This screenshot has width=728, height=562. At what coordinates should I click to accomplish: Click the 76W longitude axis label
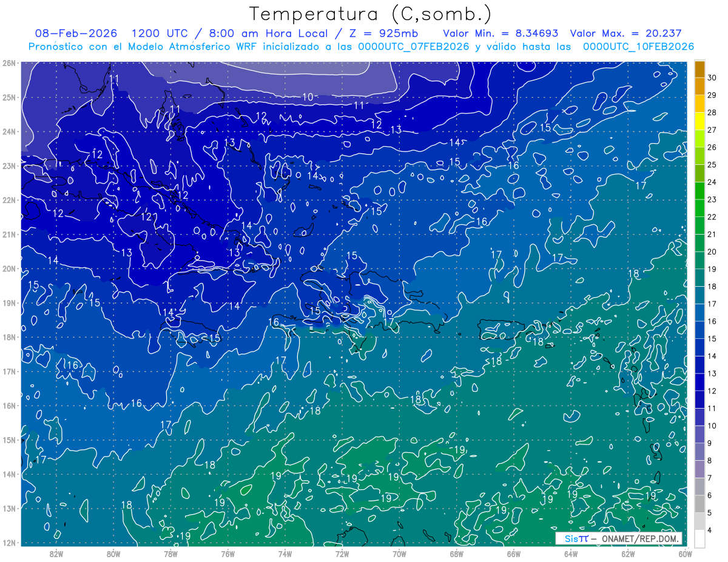tap(227, 554)
